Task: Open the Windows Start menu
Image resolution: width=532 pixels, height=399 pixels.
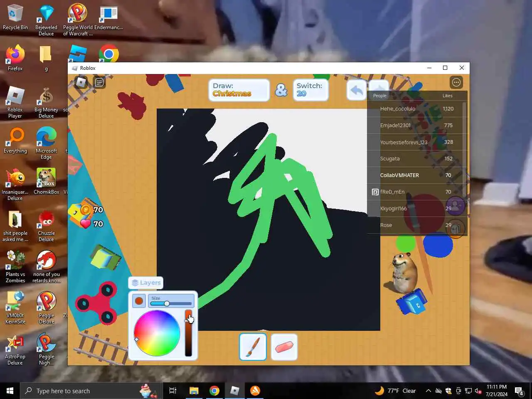Action: tap(10, 391)
